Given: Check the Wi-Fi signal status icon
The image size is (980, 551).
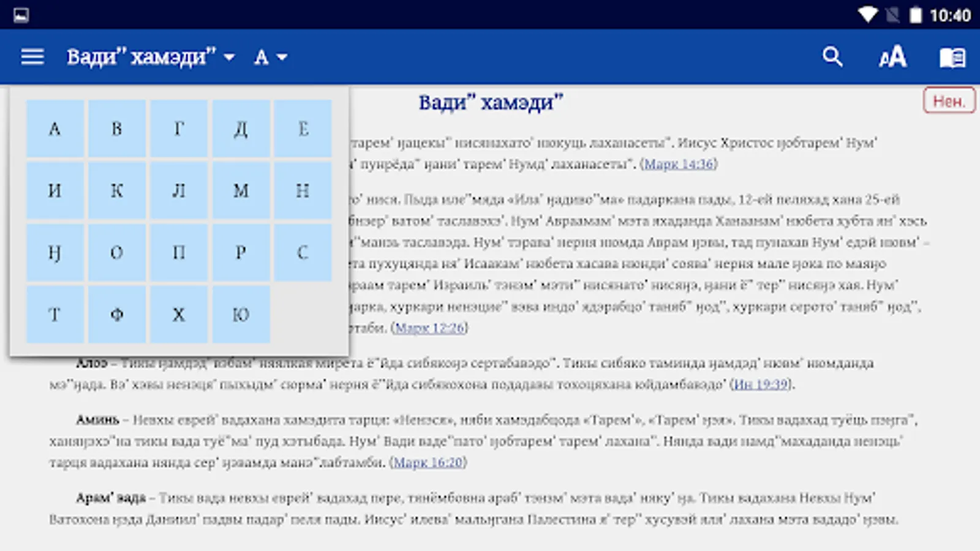Looking at the screenshot, I should (x=867, y=15).
